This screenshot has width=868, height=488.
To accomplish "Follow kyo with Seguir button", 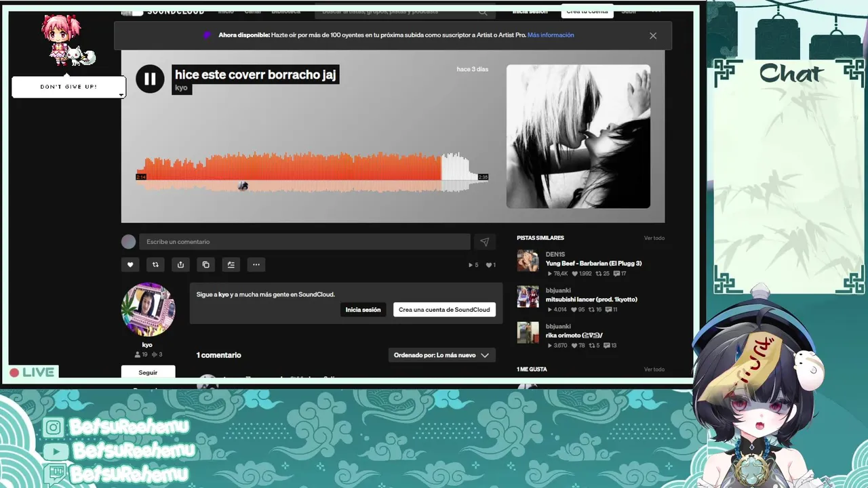I will pos(148,372).
